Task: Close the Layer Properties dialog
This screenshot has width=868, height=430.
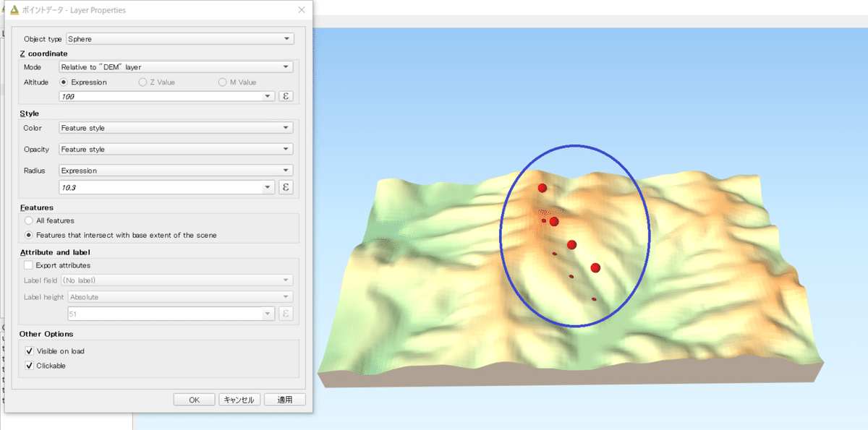Action: pyautogui.click(x=301, y=10)
